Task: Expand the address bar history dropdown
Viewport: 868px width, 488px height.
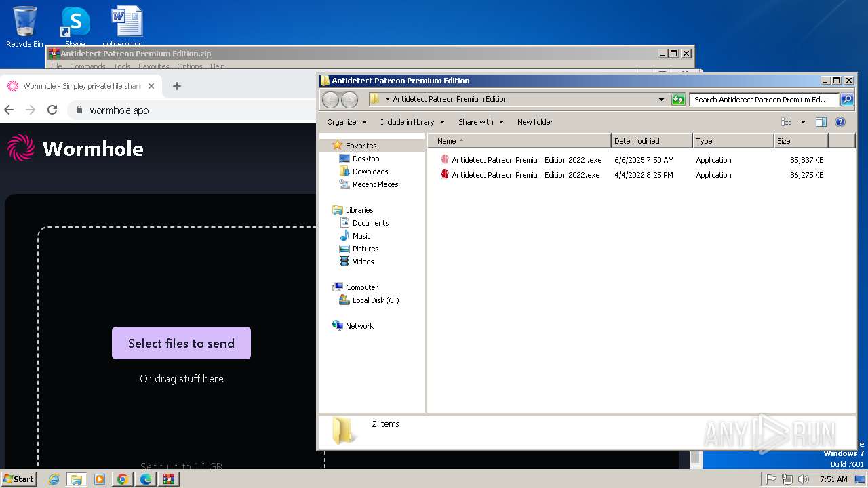Action: (x=661, y=100)
